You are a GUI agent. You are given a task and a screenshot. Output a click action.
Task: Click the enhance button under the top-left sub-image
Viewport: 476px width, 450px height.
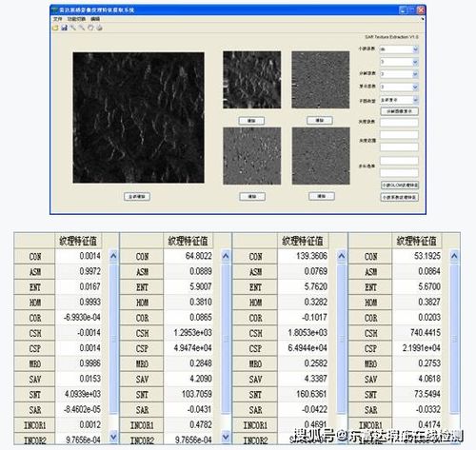click(x=251, y=121)
